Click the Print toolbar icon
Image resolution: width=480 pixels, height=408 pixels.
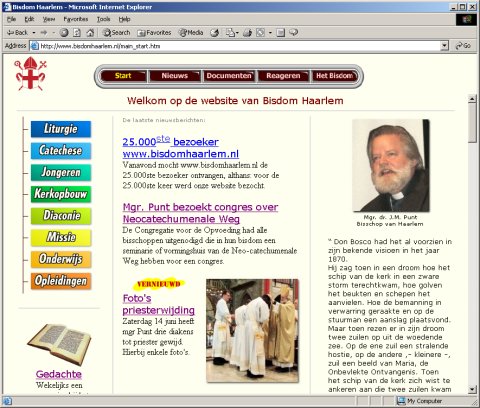click(x=247, y=33)
